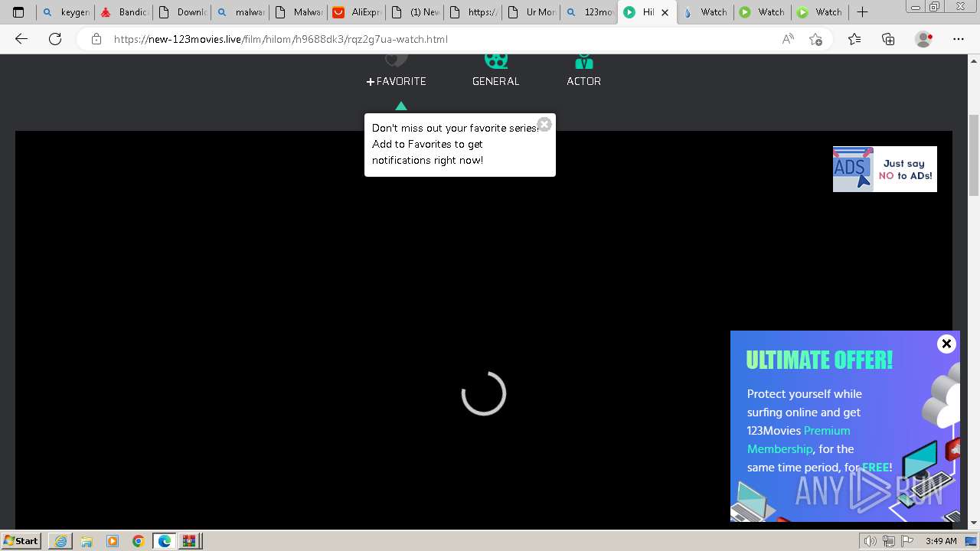Switch to the AliExpress tab
Image resolution: width=980 pixels, height=551 pixels.
point(356,12)
